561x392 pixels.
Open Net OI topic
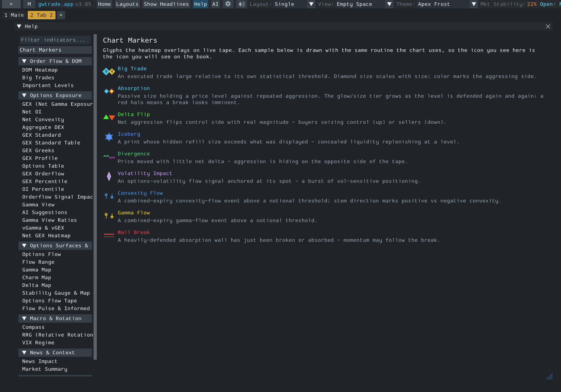coord(32,112)
